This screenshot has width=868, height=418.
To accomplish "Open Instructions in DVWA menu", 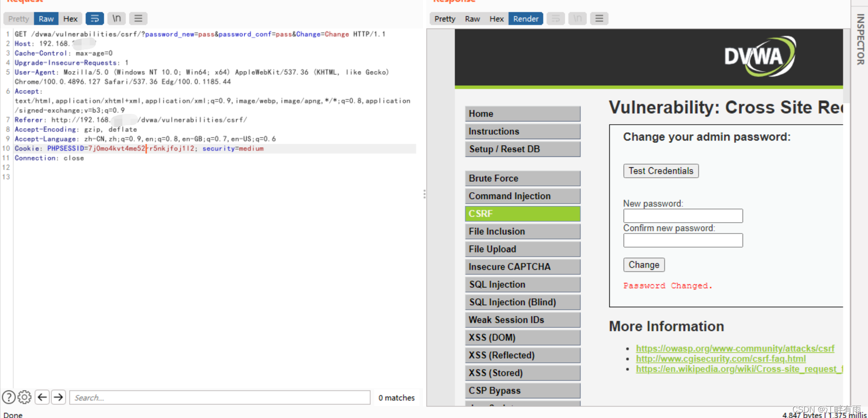I will coord(523,131).
